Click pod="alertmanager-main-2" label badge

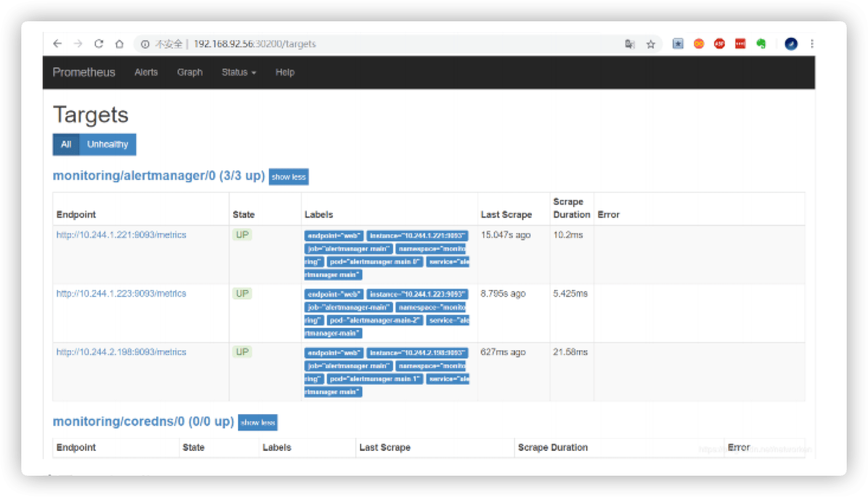click(x=375, y=320)
